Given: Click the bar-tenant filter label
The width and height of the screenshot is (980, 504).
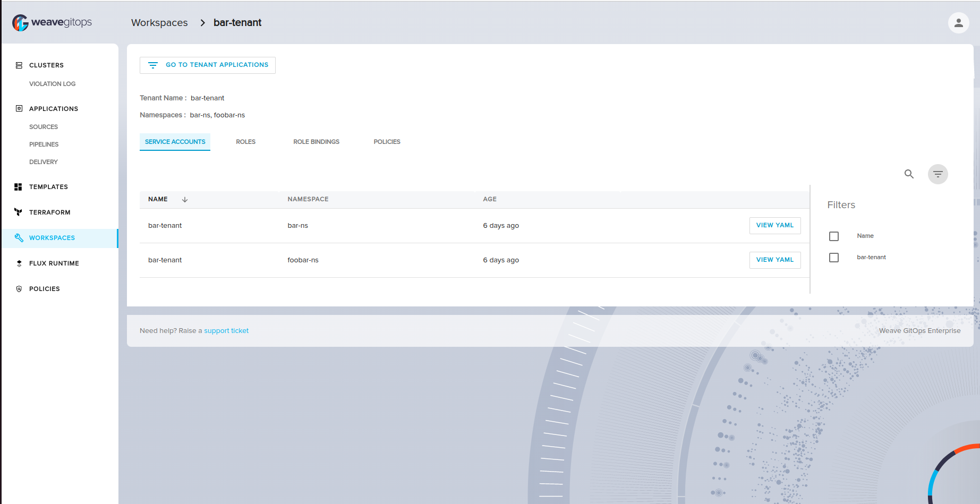Looking at the screenshot, I should tap(871, 258).
